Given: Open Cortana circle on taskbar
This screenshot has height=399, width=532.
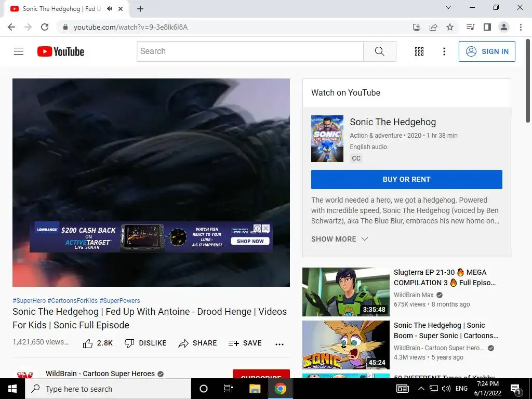Looking at the screenshot, I should (x=204, y=389).
